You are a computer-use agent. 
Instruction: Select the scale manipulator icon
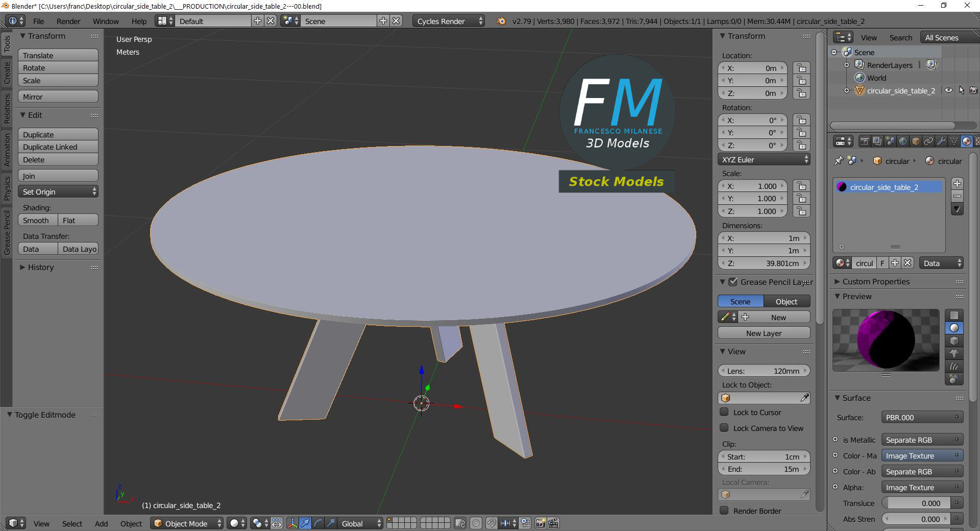pos(331,523)
